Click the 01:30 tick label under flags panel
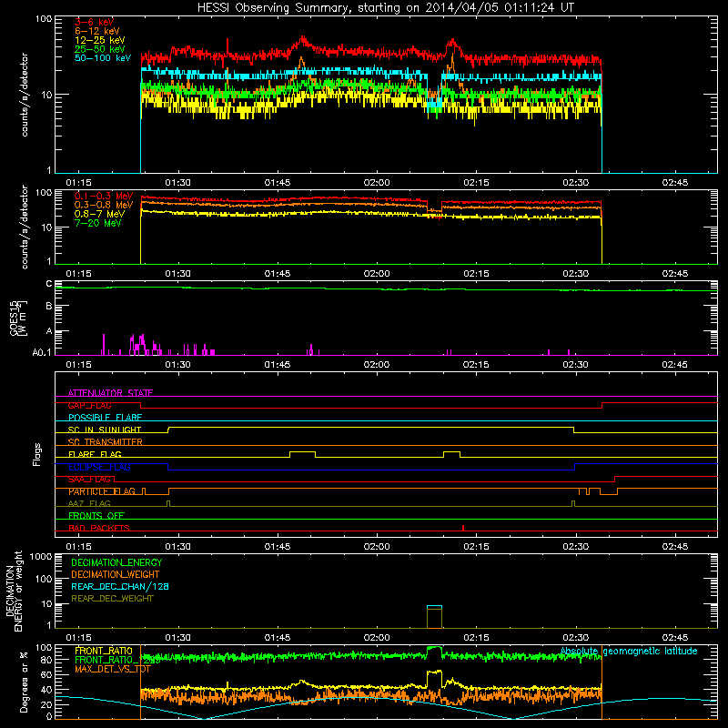 click(x=177, y=547)
